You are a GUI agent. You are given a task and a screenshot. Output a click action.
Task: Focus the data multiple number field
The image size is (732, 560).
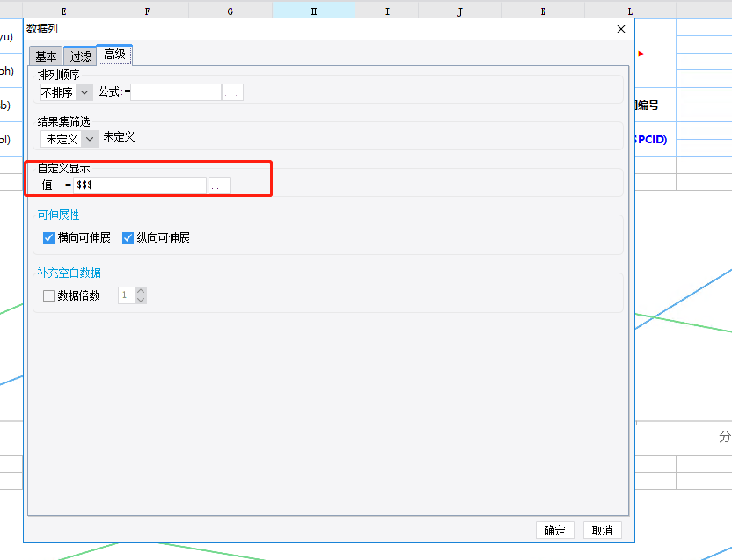pyautogui.click(x=127, y=295)
